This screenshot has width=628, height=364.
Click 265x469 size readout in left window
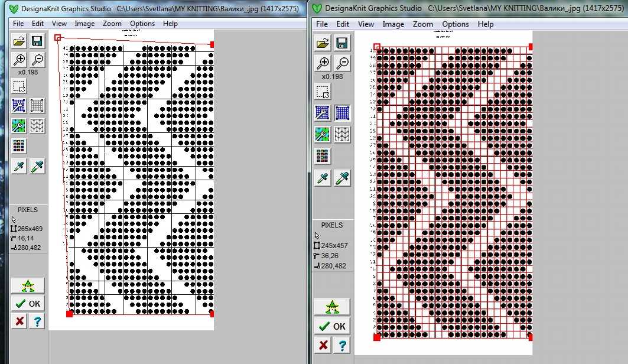point(30,229)
